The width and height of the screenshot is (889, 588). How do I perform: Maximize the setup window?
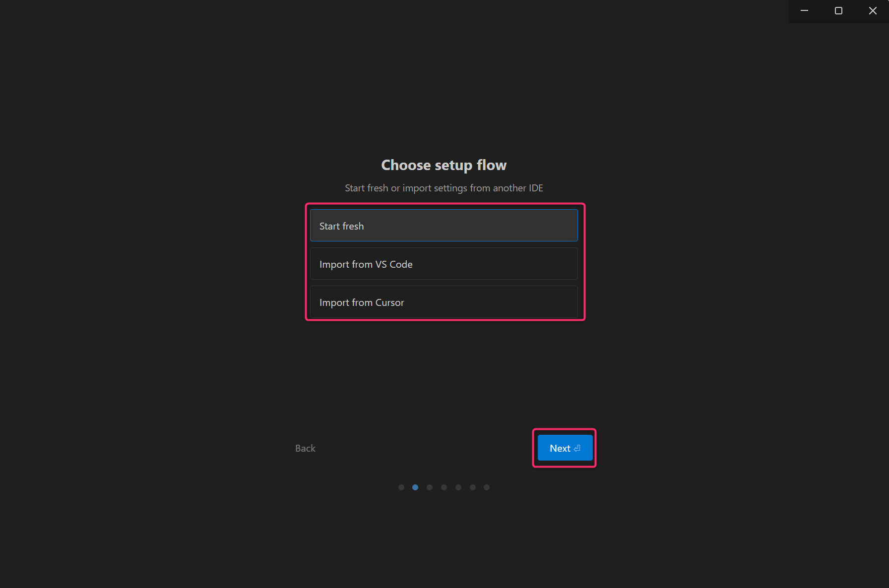click(838, 11)
